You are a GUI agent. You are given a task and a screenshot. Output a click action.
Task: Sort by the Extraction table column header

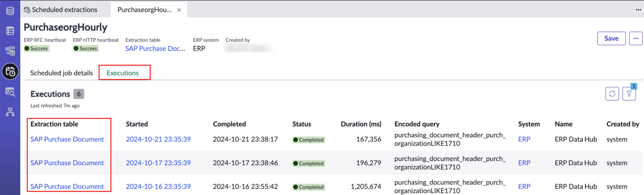54,124
